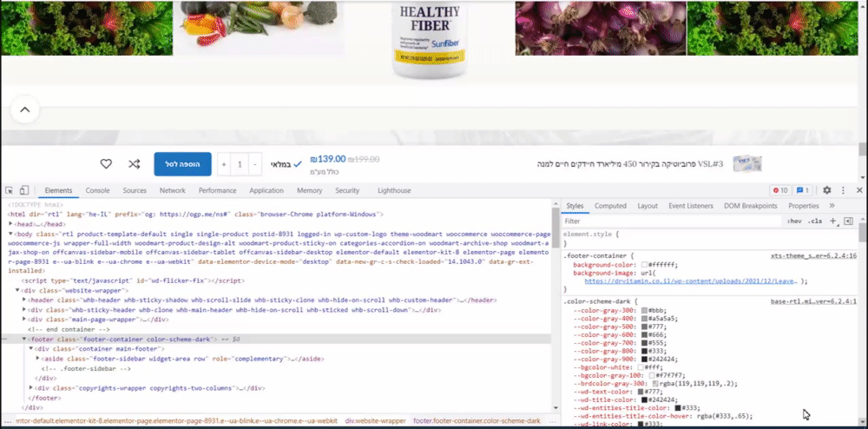Click the background-color #ffffff swatch
This screenshot has width=868, height=429.
[644, 265]
